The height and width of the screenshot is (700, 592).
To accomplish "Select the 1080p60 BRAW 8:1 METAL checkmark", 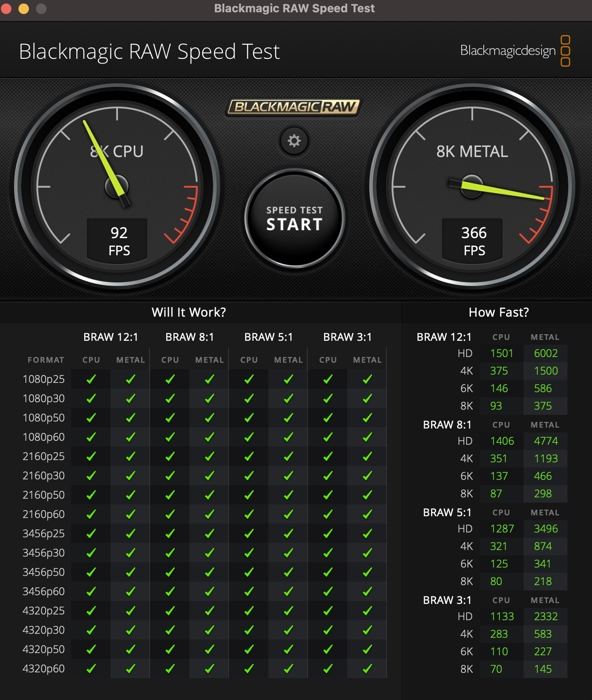I will (x=210, y=437).
